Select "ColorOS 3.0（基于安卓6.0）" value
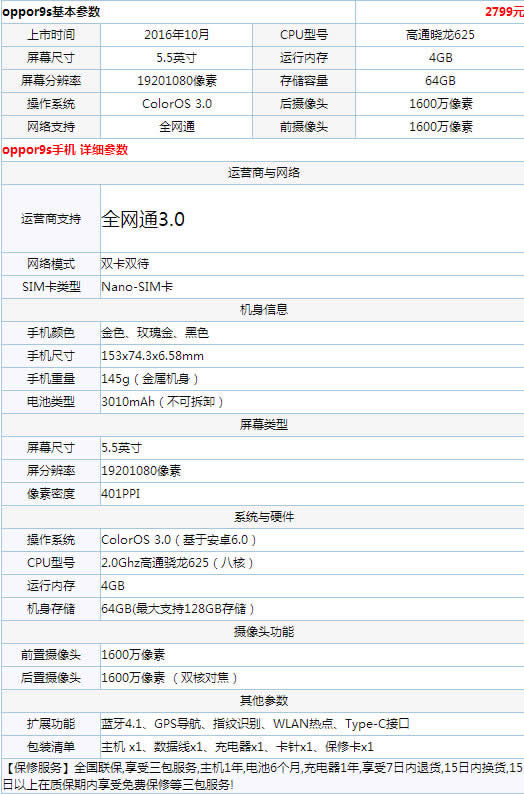 [180, 540]
